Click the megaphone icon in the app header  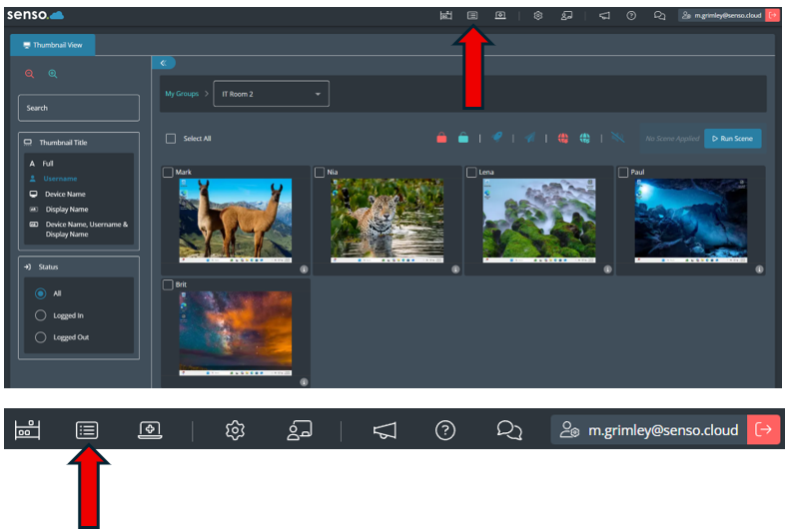[x=604, y=16]
